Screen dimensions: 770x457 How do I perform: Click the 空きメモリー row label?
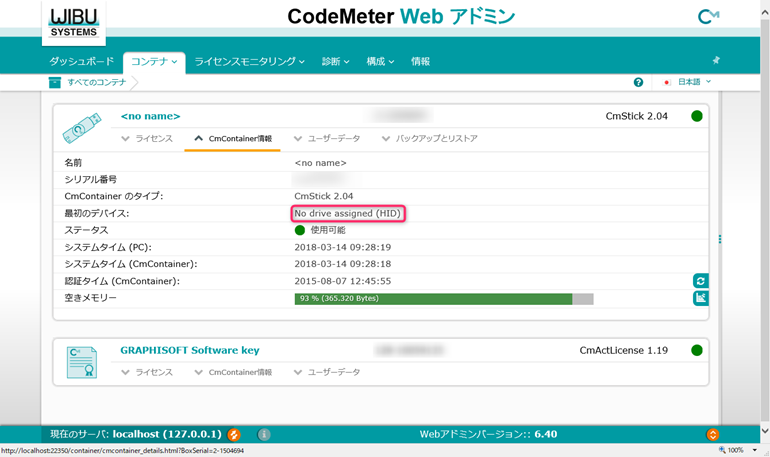click(x=90, y=298)
